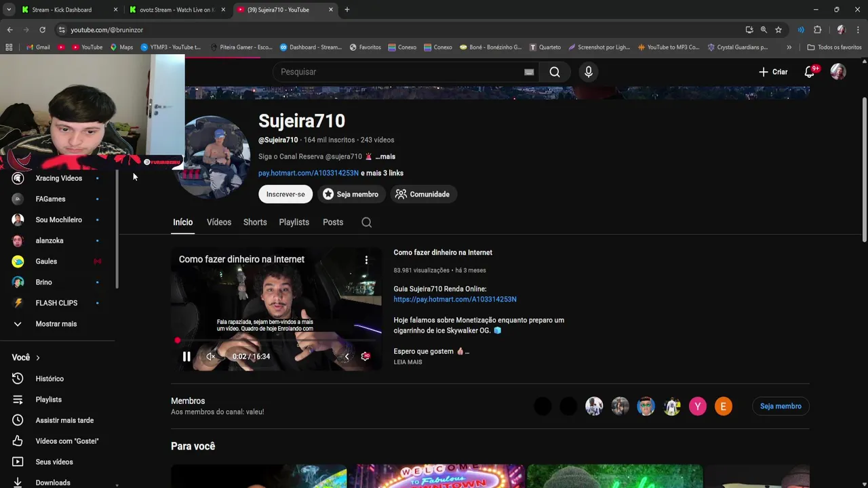
Task: Switch to Início tab
Action: click(x=182, y=222)
